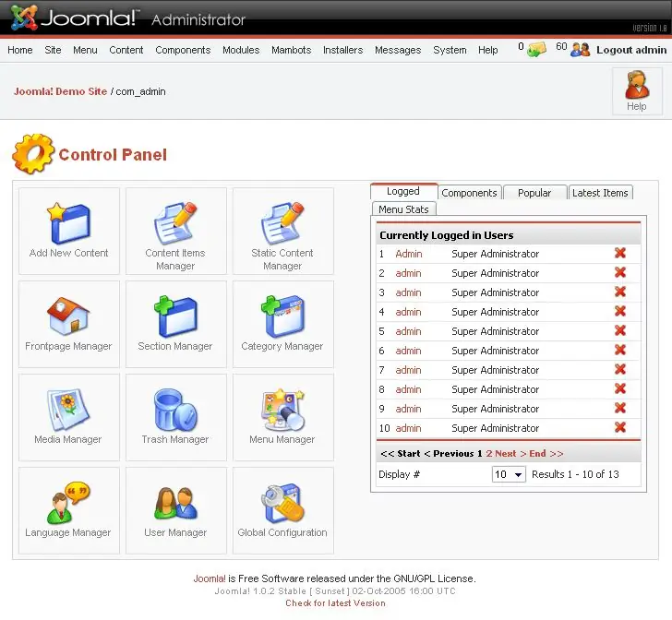This screenshot has height=620, width=672.
Task: Force logout user in row 1
Action: tap(620, 253)
